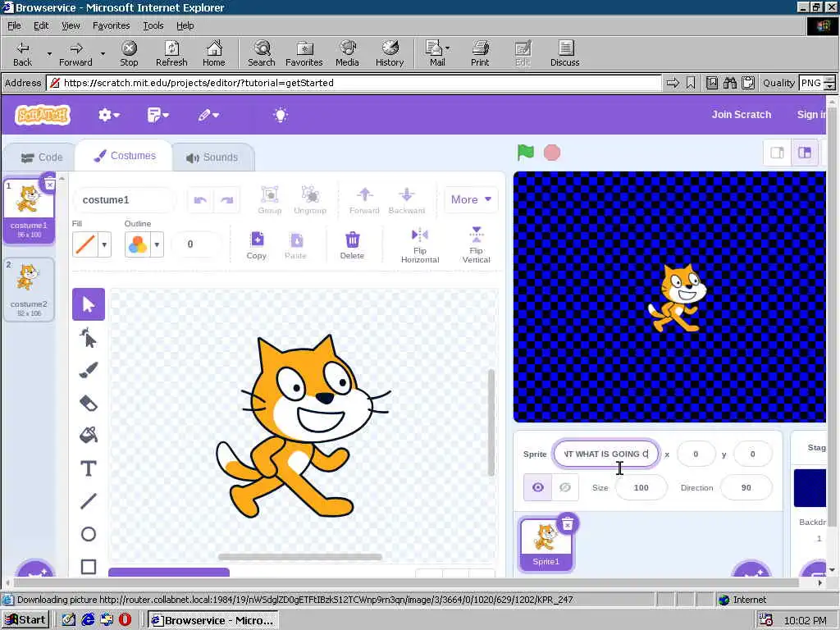Click the IE History toolbar button
840x630 pixels.
tap(390, 53)
